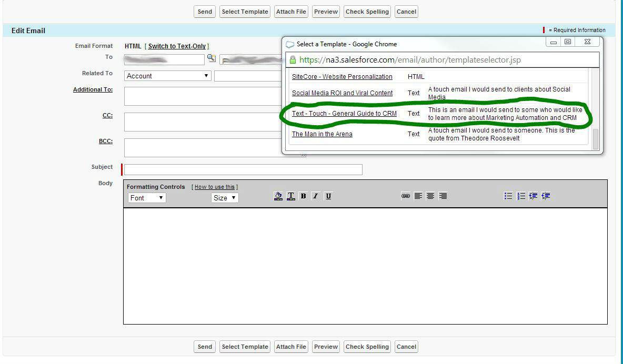623x364 pixels.
Task: Open the recipient lookup magnifier icon
Action: (x=212, y=58)
